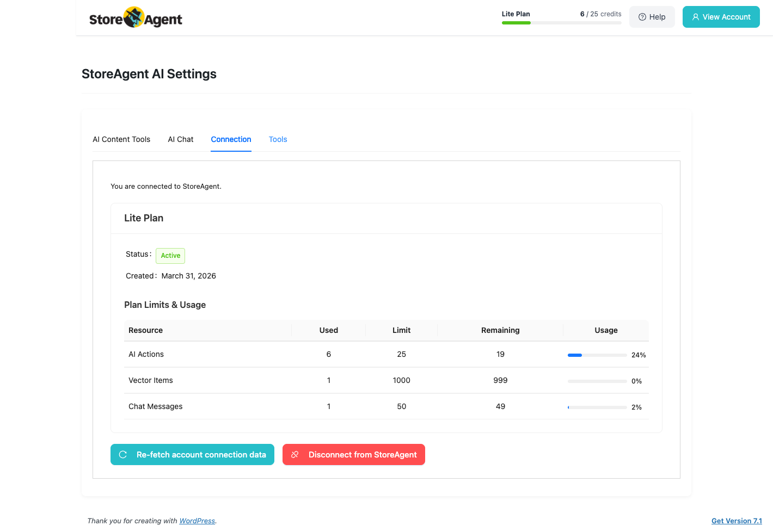Click the refresh icon on Re-fetch button
Viewport: 773px width, 532px height.
pos(123,455)
